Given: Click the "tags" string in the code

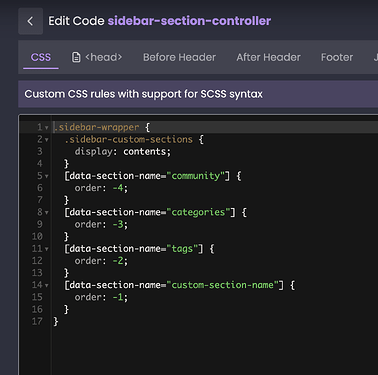Looking at the screenshot, I should tap(182, 249).
